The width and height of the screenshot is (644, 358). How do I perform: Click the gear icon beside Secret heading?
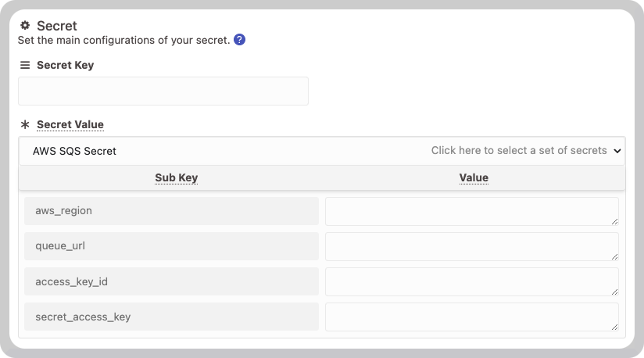pyautogui.click(x=25, y=26)
